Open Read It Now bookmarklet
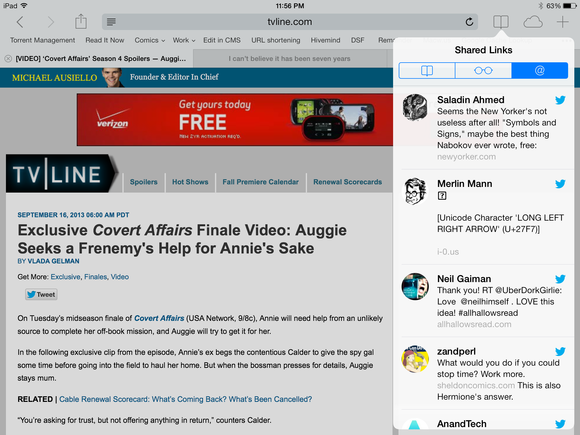The image size is (580, 435). click(105, 40)
